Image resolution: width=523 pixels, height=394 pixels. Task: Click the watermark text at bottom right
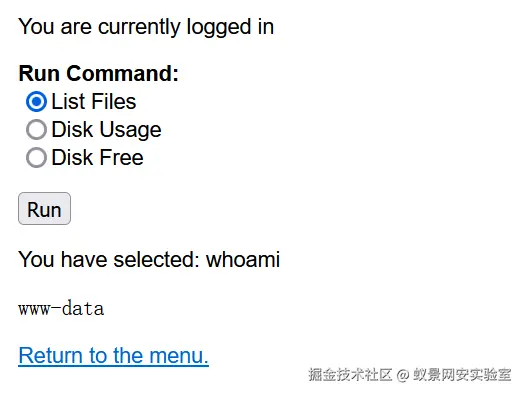point(410,375)
